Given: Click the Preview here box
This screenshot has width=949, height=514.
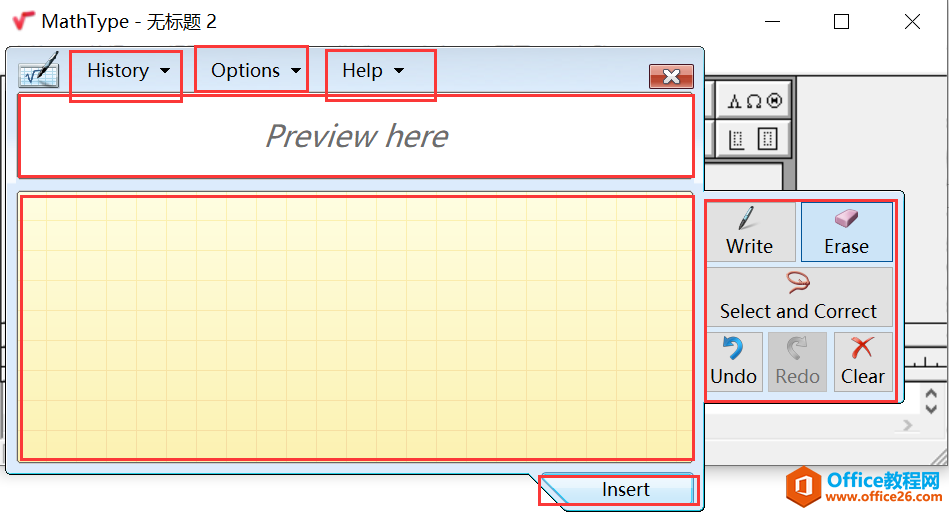Looking at the screenshot, I should (x=357, y=136).
